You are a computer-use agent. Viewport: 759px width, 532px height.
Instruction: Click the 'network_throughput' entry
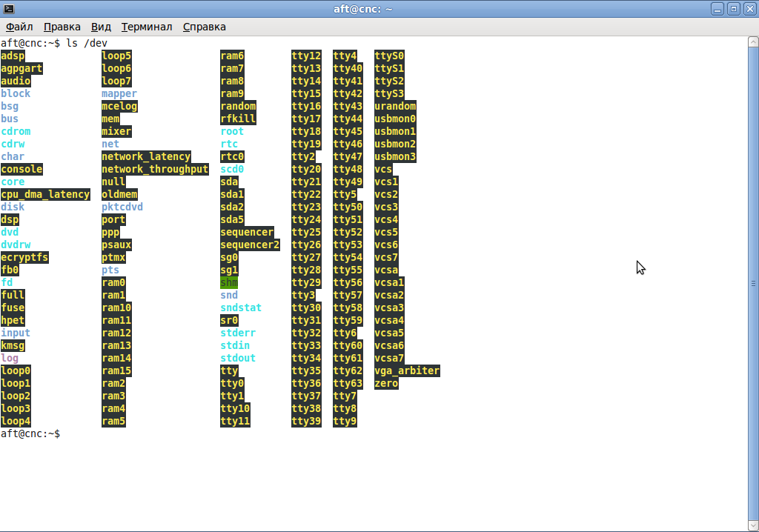tap(155, 169)
